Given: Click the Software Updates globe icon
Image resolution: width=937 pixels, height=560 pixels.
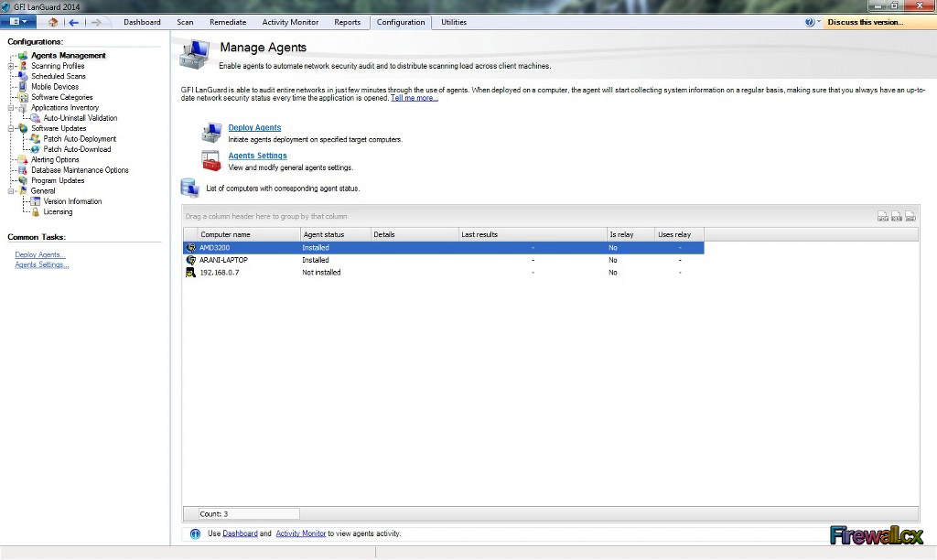Looking at the screenshot, I should pos(23,128).
